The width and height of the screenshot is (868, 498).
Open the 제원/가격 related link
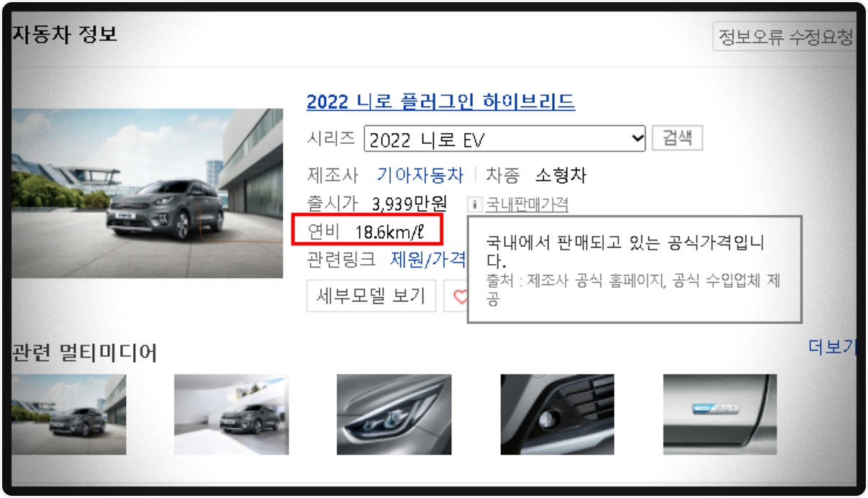428,259
